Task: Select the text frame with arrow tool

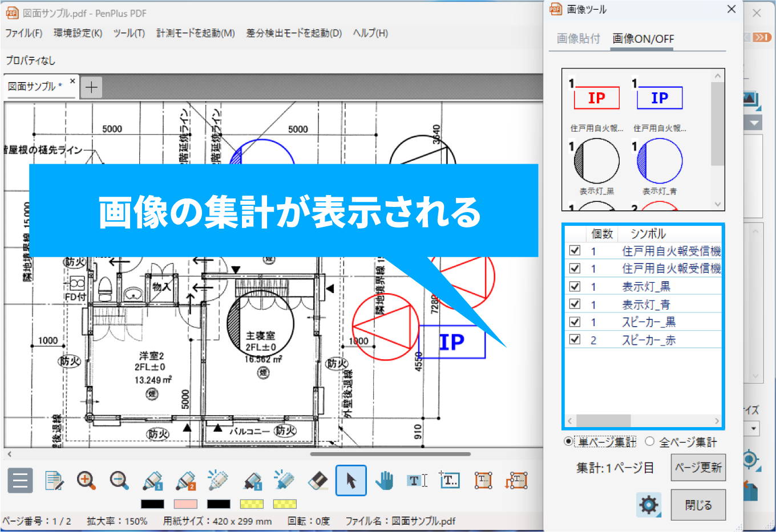Action: [516, 481]
